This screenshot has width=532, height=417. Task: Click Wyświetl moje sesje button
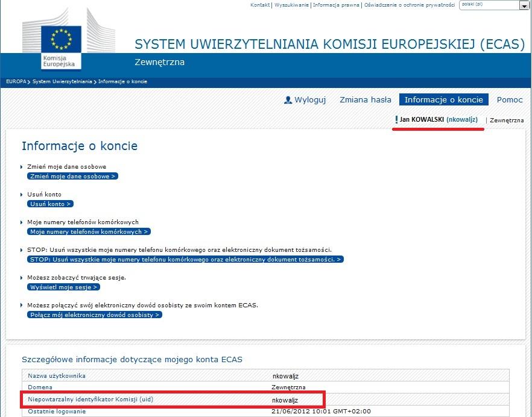(x=63, y=287)
